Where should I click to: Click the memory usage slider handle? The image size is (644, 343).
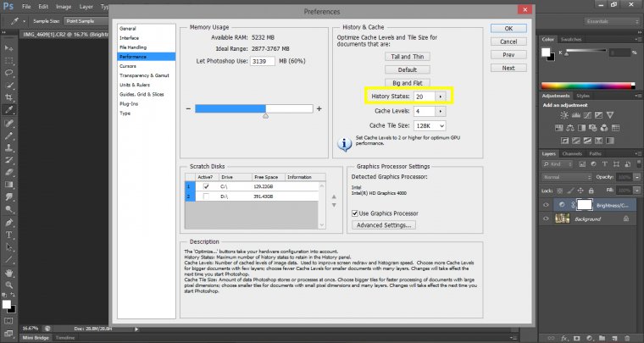click(266, 116)
